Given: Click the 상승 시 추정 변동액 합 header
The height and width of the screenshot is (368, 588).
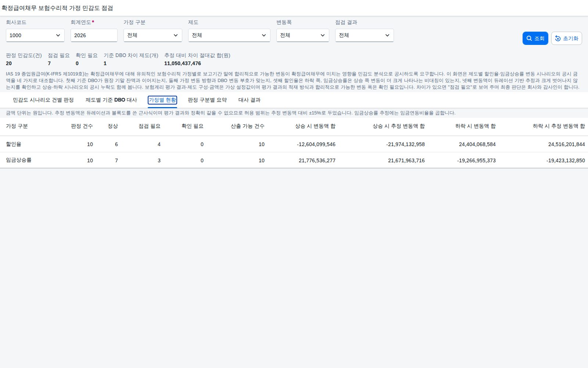Looking at the screenshot, I should [399, 126].
